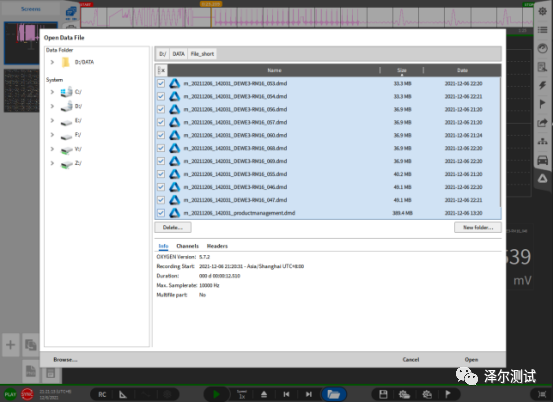Expand the F:/ drive tree node

click(x=52, y=135)
